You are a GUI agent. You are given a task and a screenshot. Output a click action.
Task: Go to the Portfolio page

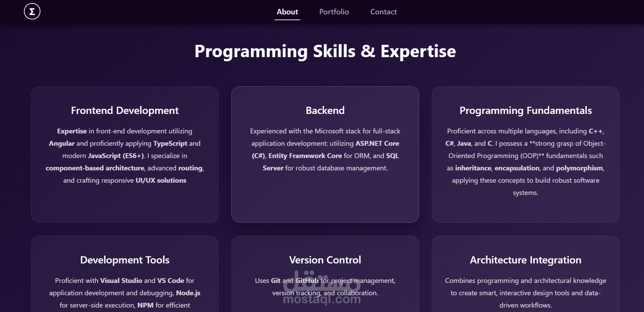pos(334,12)
